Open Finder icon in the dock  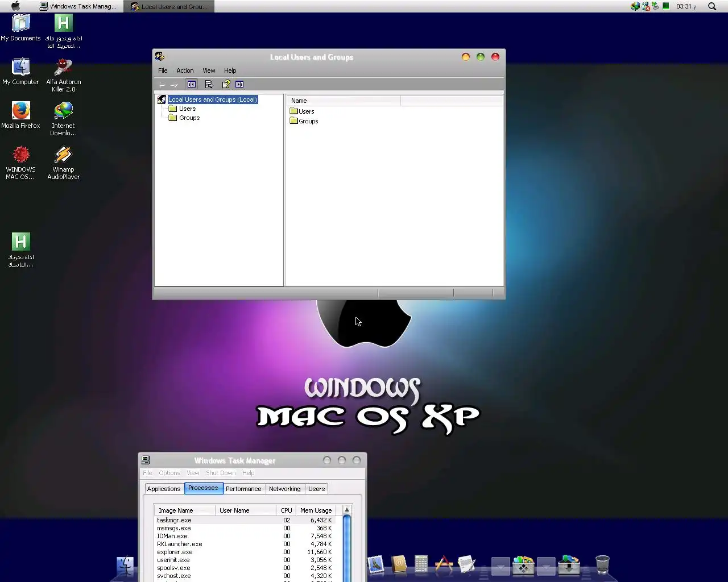pyautogui.click(x=125, y=566)
